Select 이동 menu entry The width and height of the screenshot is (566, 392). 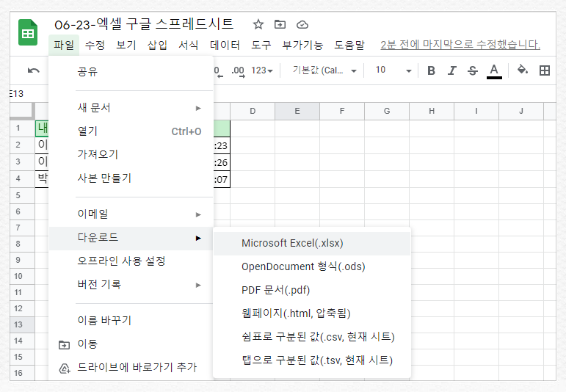[131, 344]
